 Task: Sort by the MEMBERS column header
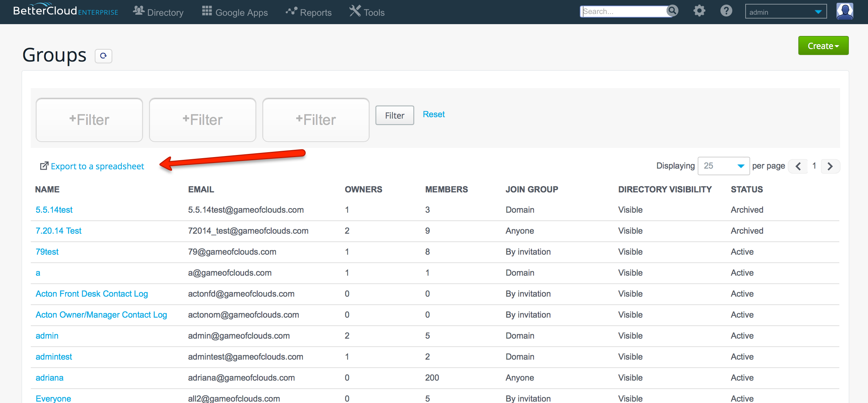tap(446, 189)
